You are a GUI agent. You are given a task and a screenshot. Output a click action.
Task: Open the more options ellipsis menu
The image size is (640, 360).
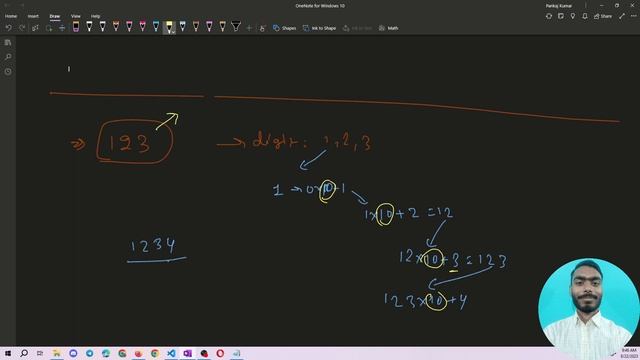pos(633,16)
